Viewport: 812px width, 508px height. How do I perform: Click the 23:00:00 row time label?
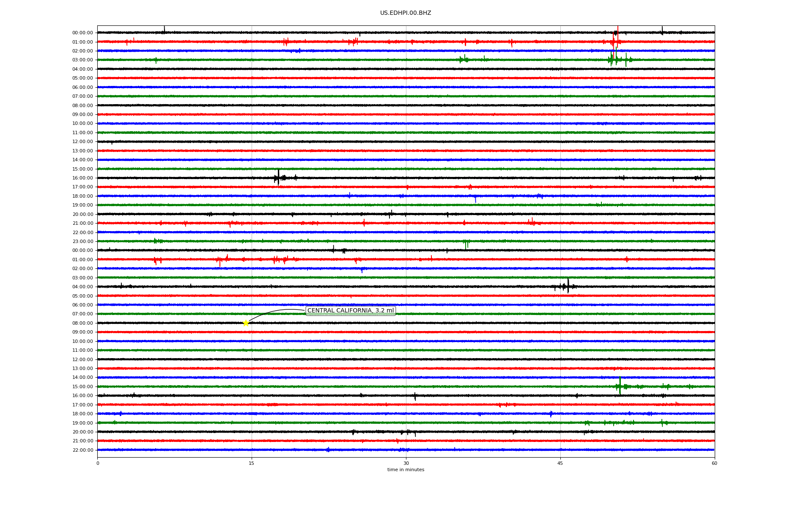(82, 242)
